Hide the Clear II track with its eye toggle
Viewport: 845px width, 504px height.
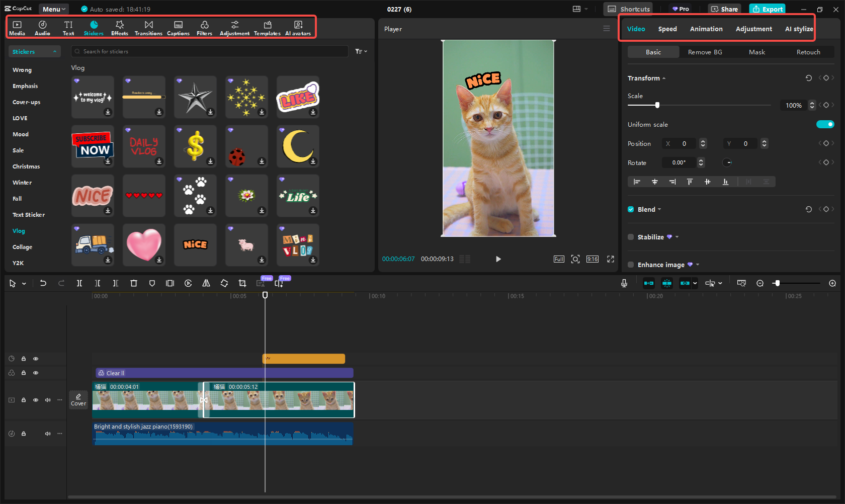click(x=36, y=373)
